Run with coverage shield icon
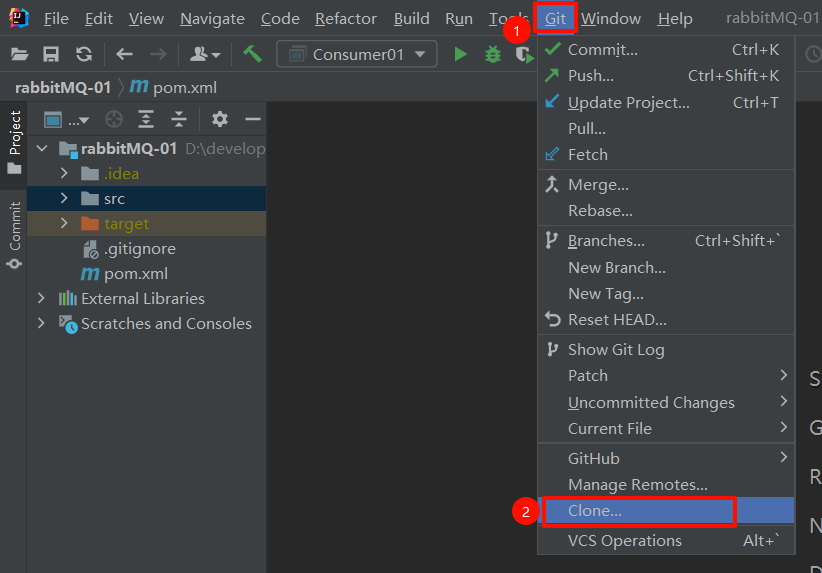Screen dimensions: 822x573 (524, 54)
